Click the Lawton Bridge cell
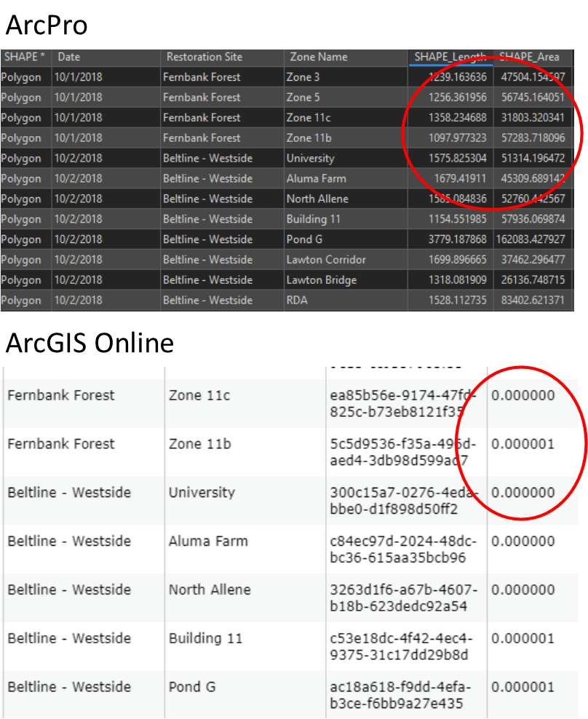The height and width of the screenshot is (719, 588). point(322,279)
